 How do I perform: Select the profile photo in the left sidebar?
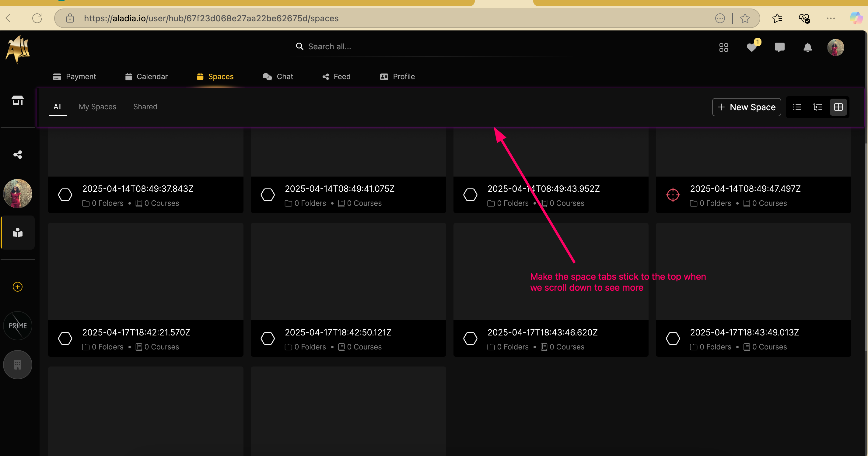18,194
